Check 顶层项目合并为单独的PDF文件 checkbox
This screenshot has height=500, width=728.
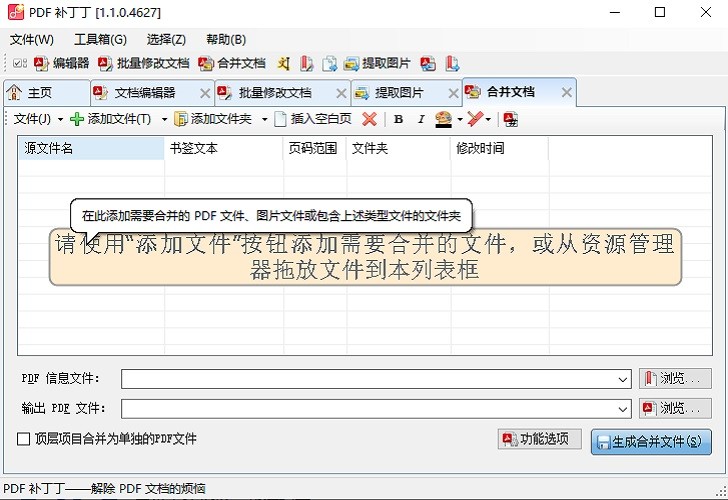[x=23, y=439]
